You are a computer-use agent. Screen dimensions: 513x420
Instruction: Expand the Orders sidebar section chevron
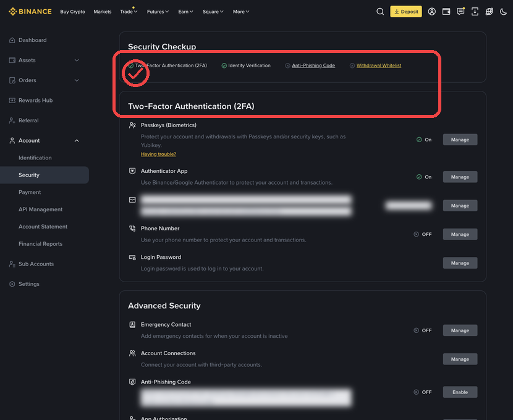pos(77,80)
